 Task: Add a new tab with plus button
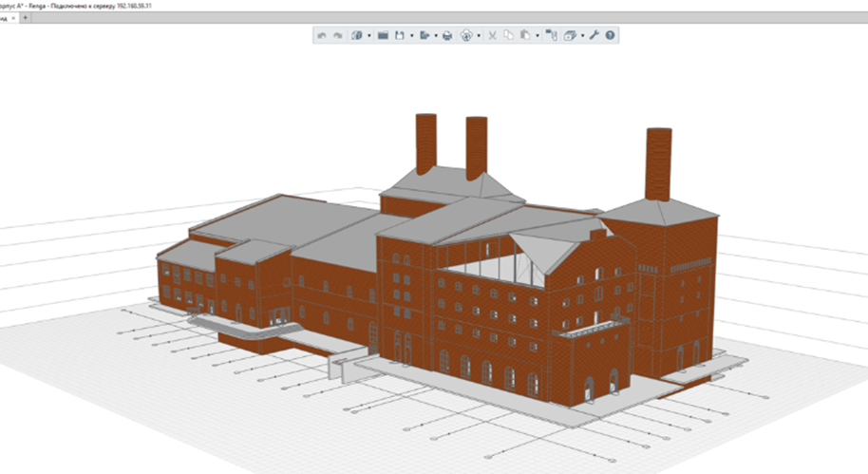click(x=26, y=18)
